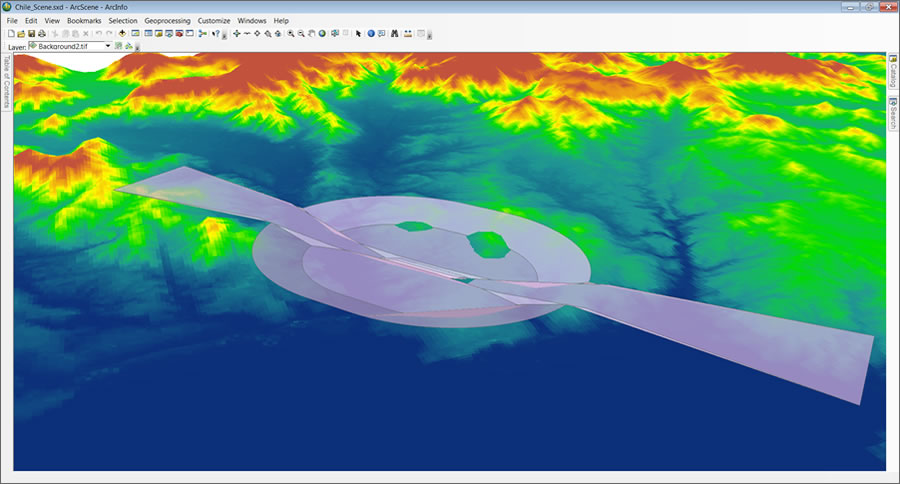Viewport: 900px width, 484px height.
Task: Open the ArcToolbox window
Action: pos(179,34)
